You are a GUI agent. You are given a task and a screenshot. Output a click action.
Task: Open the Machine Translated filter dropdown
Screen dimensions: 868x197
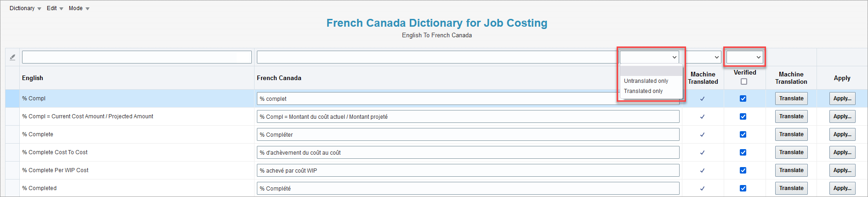pyautogui.click(x=703, y=57)
